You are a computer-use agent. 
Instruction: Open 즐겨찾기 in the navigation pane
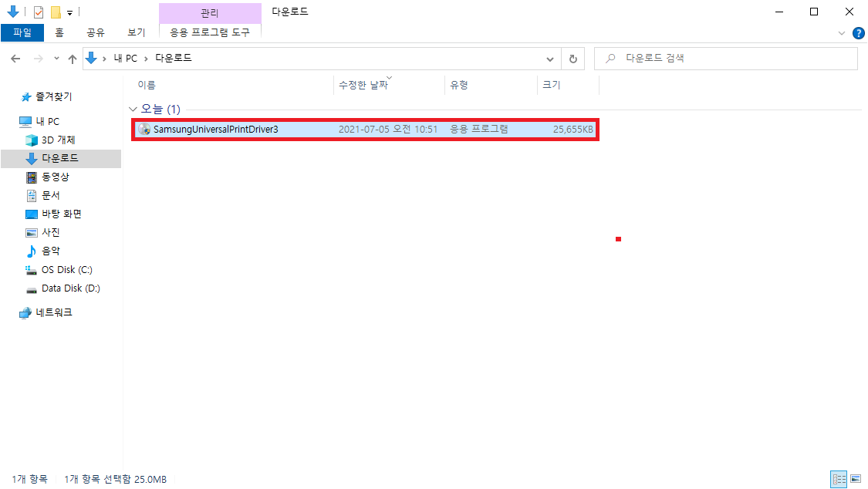pyautogui.click(x=54, y=97)
